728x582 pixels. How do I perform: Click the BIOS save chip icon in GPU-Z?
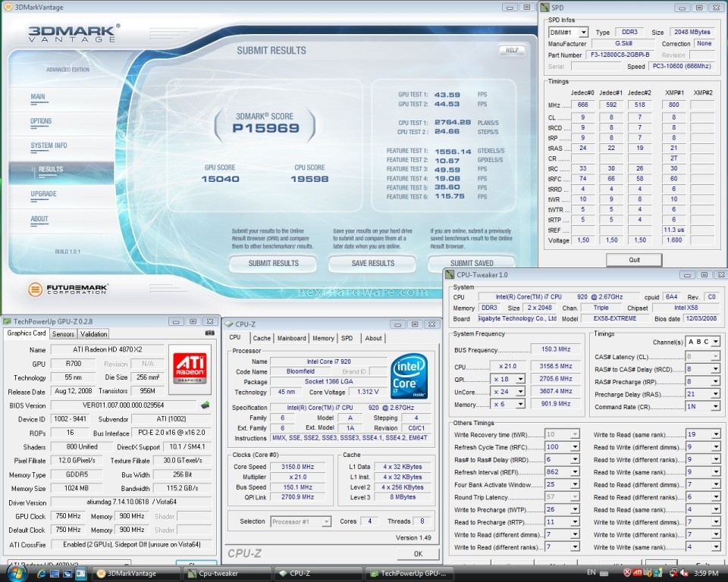pos(206,405)
